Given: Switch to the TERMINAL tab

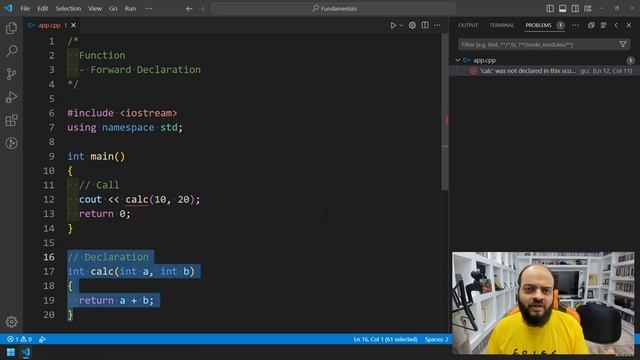Looking at the screenshot, I should pyautogui.click(x=502, y=25).
